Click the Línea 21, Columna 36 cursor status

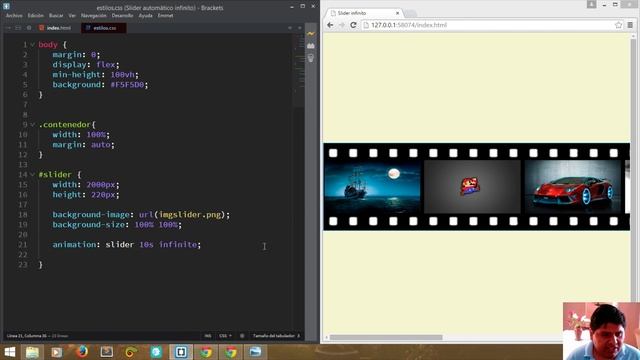point(27,336)
